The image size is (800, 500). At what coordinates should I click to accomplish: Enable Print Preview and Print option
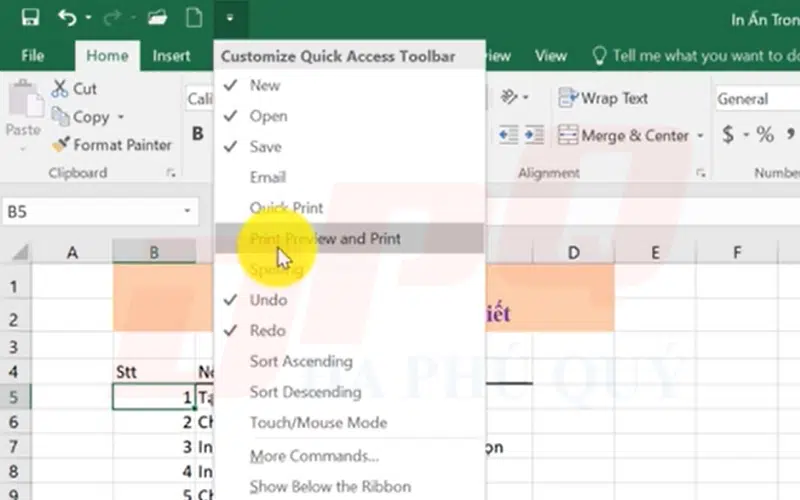349,238
